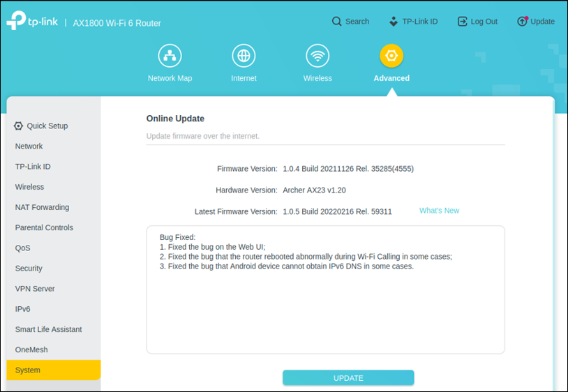
Task: Click the Log Out text
Action: pos(484,22)
